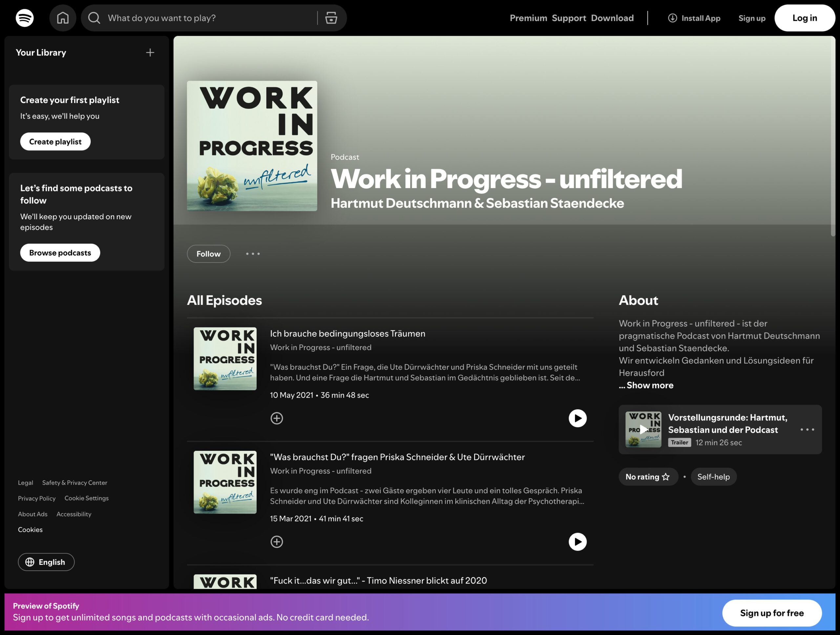Open the Privacy Policy link
This screenshot has width=840, height=635.
[x=37, y=498]
